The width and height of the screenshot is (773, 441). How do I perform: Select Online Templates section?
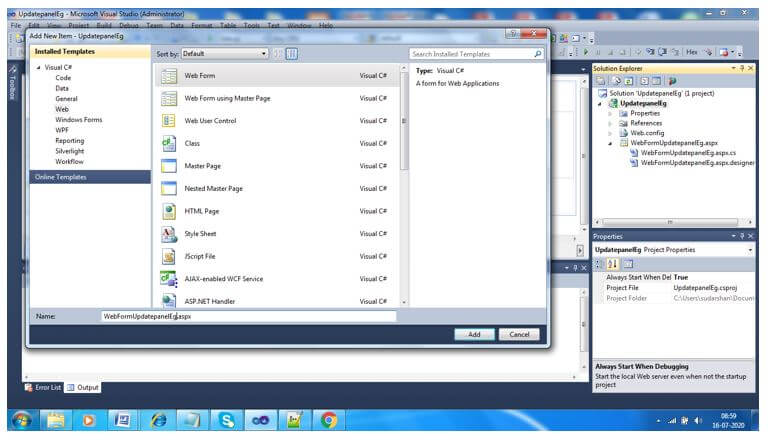90,177
